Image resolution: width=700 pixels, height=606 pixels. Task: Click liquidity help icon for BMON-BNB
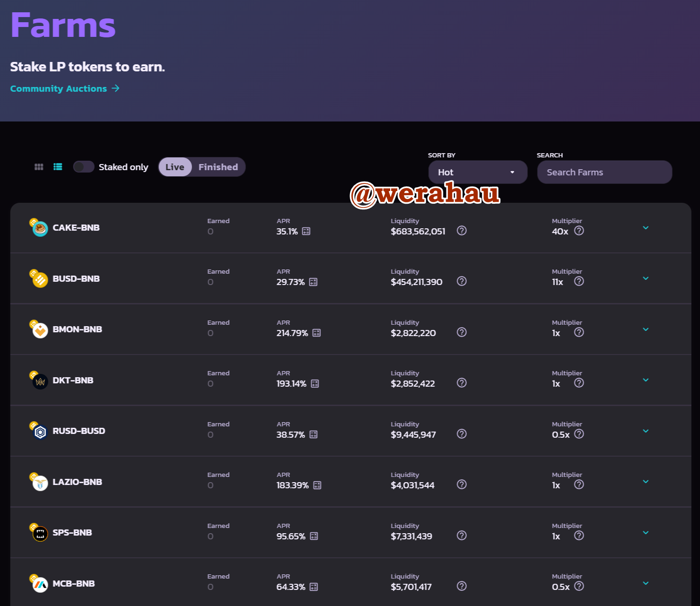pyautogui.click(x=462, y=332)
